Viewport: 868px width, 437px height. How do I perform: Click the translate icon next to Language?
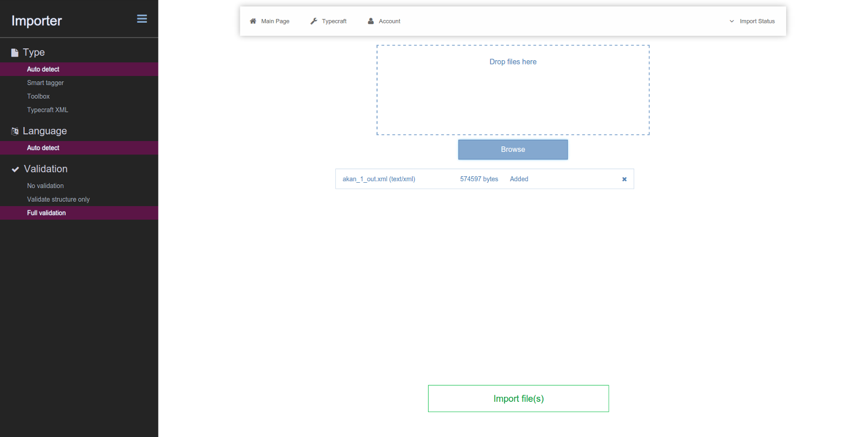(15, 131)
